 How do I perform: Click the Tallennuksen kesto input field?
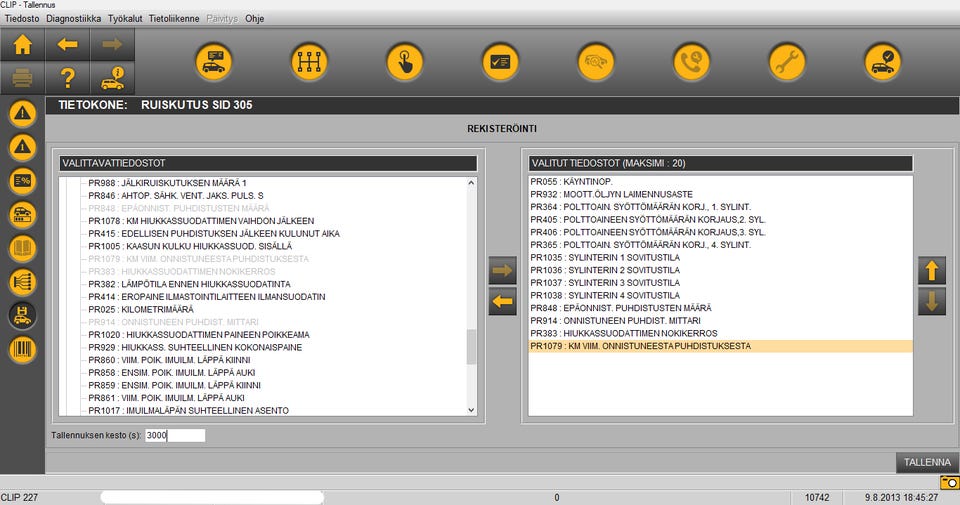(175, 435)
